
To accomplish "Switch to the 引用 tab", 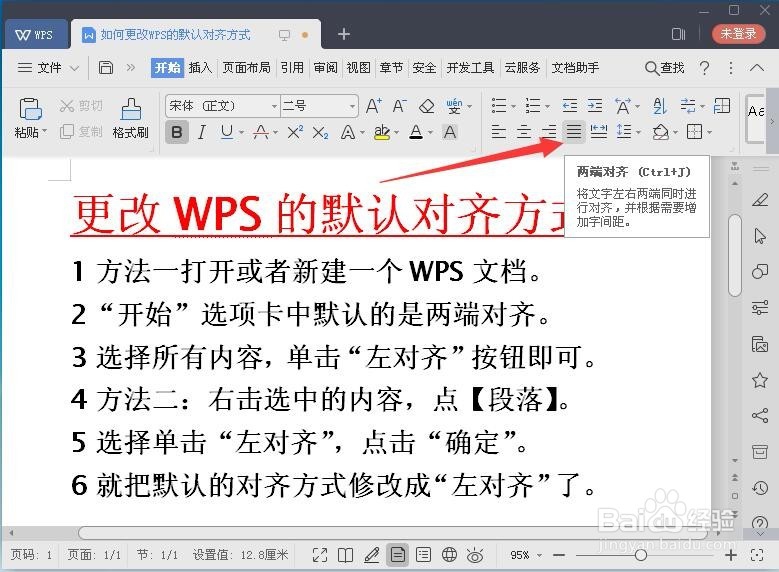I will (292, 68).
